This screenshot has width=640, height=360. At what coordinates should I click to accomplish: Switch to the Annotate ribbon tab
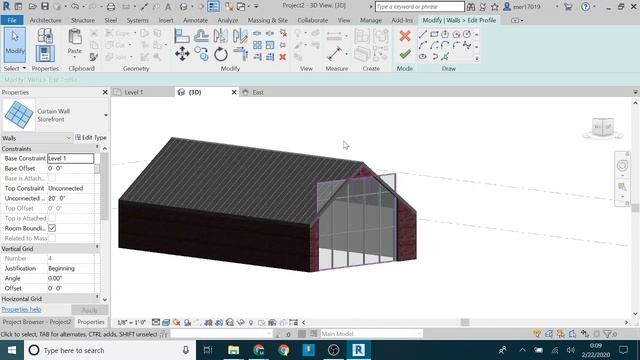[195, 20]
